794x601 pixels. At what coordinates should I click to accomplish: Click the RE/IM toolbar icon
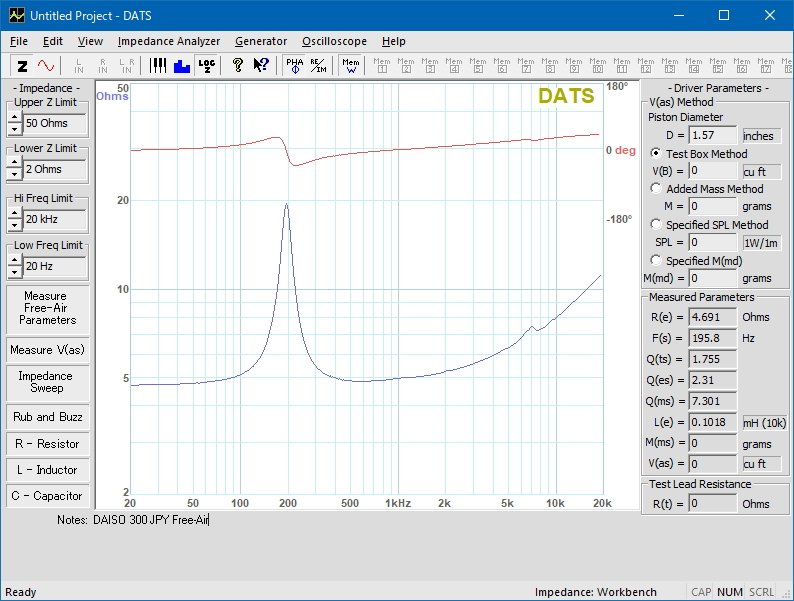pyautogui.click(x=319, y=65)
